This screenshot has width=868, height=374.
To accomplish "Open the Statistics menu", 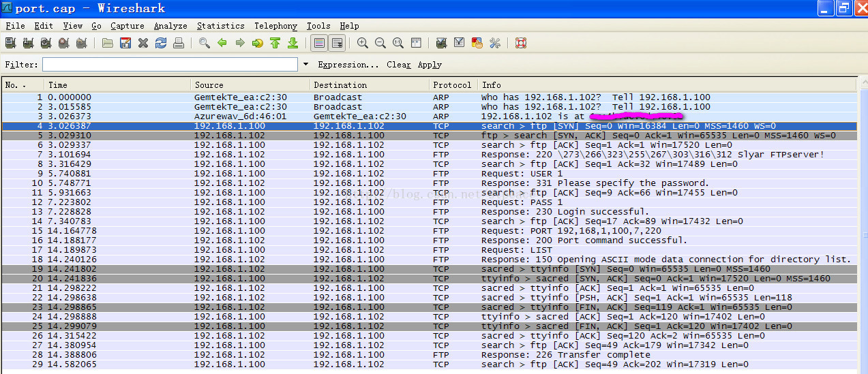I will click(220, 26).
